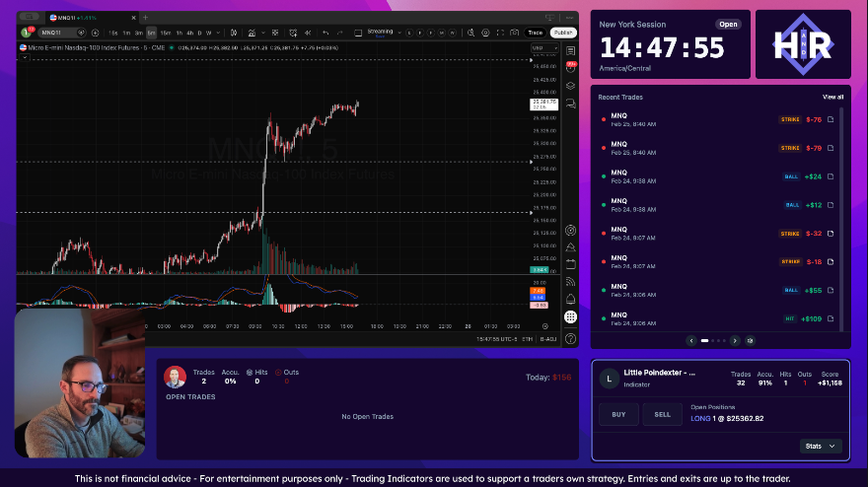Close the MNQ1! tab
This screenshot has height=487, width=868.
coord(133,18)
